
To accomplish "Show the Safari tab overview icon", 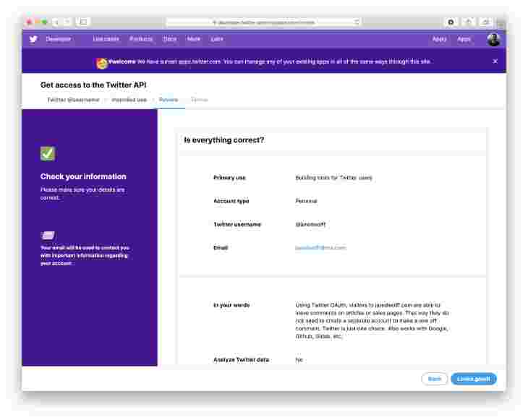I will [x=485, y=22].
